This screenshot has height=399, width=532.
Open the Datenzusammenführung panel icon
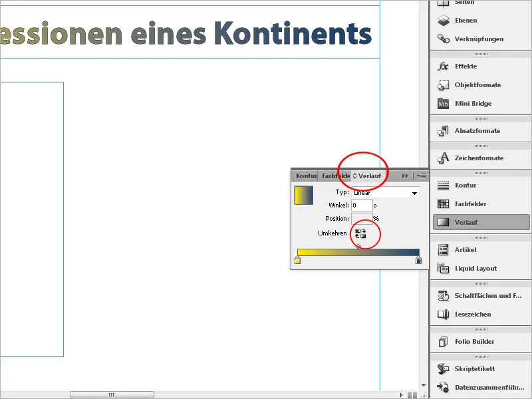[x=443, y=387]
